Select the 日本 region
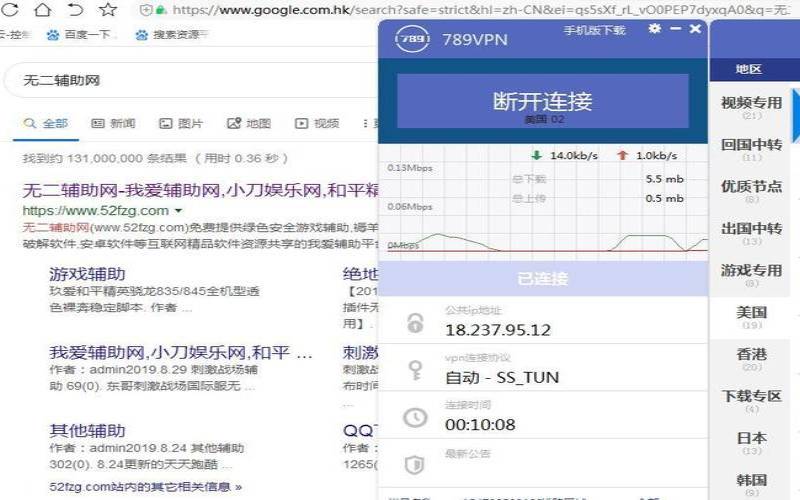This screenshot has width=800, height=500. pos(751,442)
